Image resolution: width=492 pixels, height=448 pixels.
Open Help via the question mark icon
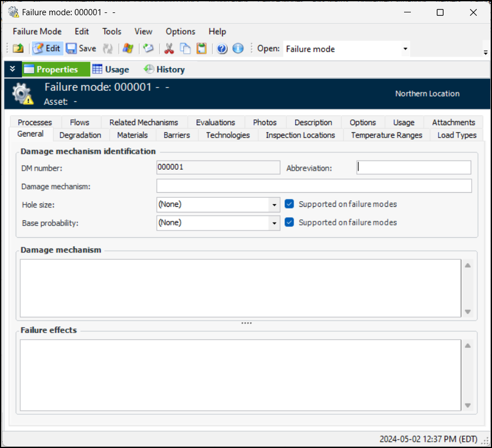[x=222, y=49]
